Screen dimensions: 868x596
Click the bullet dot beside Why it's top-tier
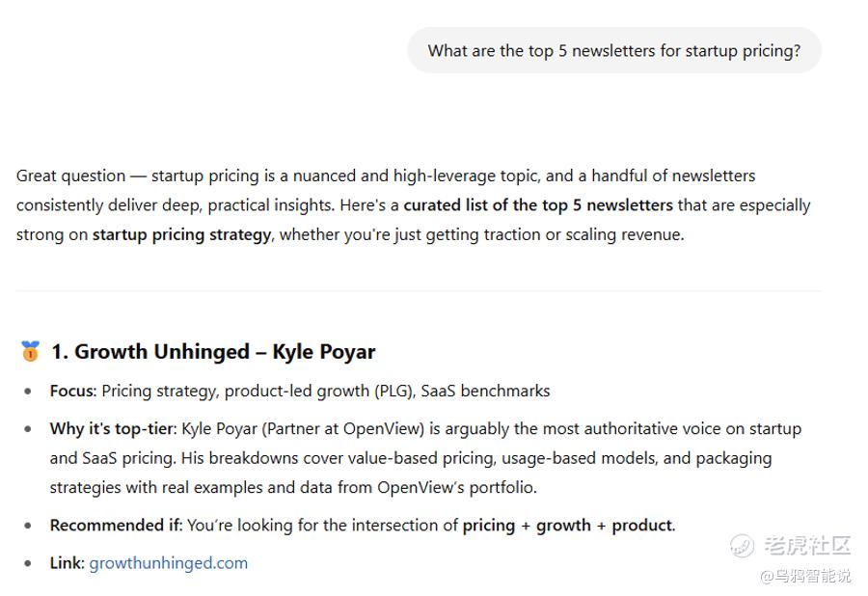click(28, 429)
